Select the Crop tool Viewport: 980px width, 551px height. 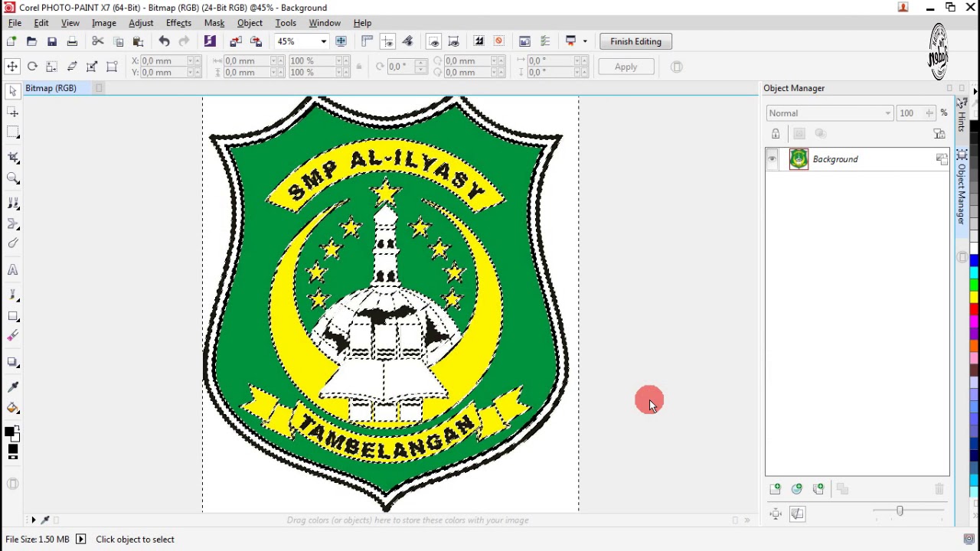pyautogui.click(x=13, y=158)
